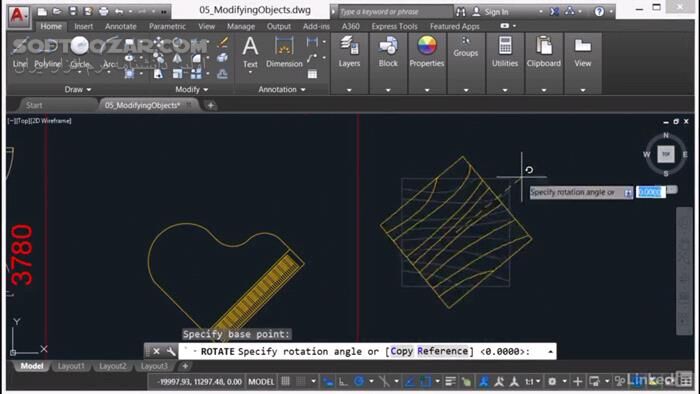
Task: Click the command line customize wrench icon
Action: pos(171,352)
